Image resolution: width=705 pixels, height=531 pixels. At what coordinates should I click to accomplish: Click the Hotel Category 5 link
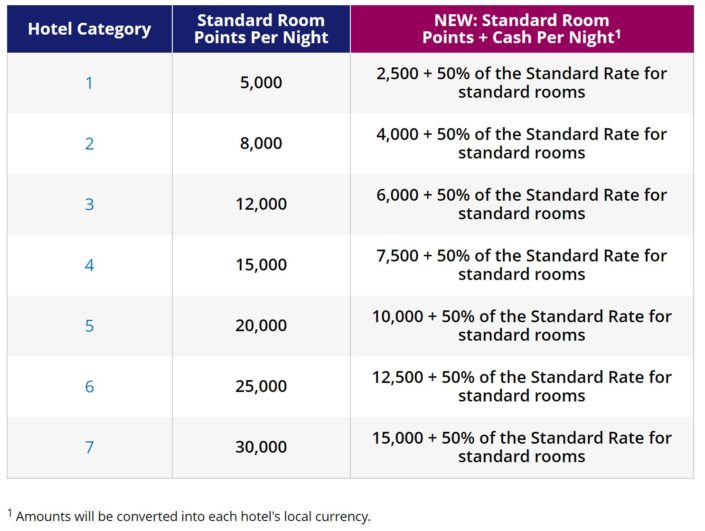click(x=89, y=326)
